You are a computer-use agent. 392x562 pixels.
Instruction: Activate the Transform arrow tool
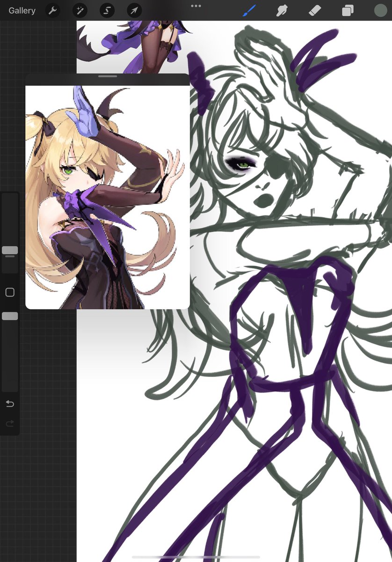click(x=134, y=10)
